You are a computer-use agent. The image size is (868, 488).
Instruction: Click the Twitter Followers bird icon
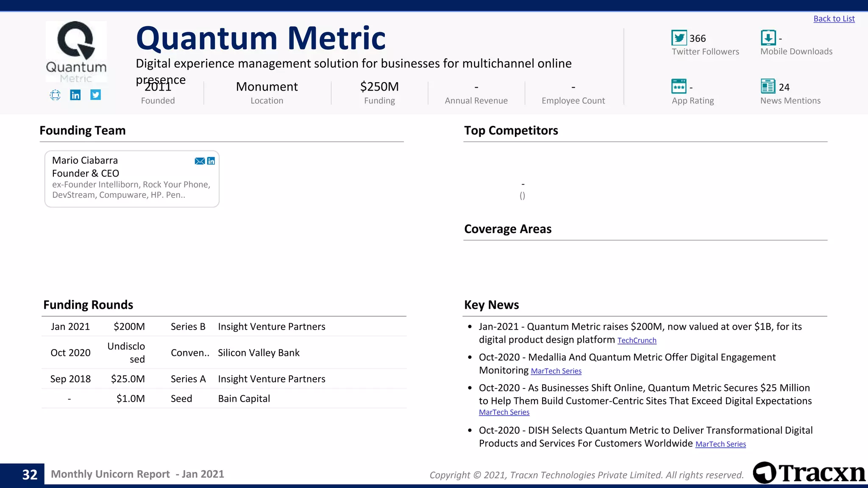tap(679, 38)
